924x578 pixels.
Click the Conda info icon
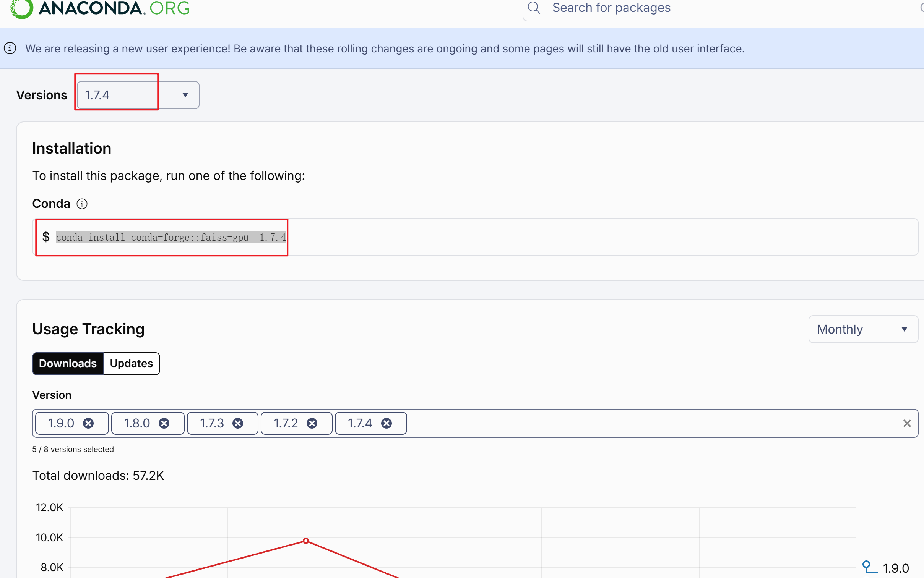point(82,204)
